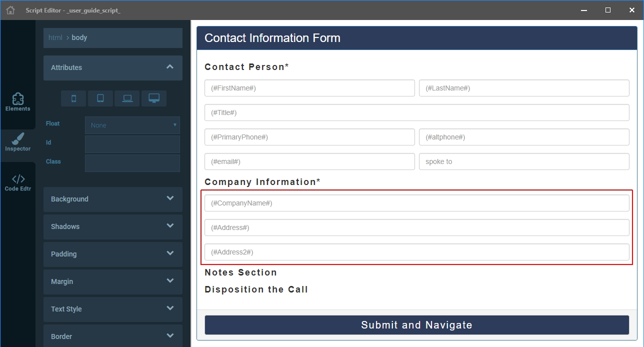Select the body breadcrumb element

tap(79, 37)
